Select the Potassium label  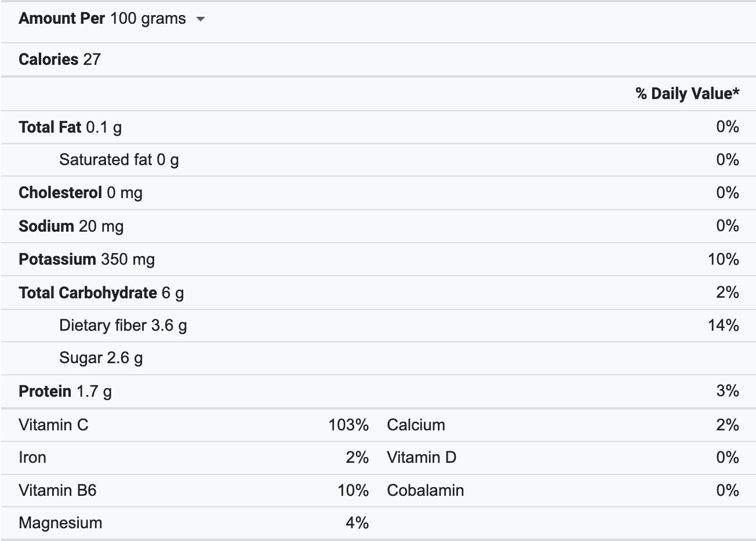click(x=57, y=259)
